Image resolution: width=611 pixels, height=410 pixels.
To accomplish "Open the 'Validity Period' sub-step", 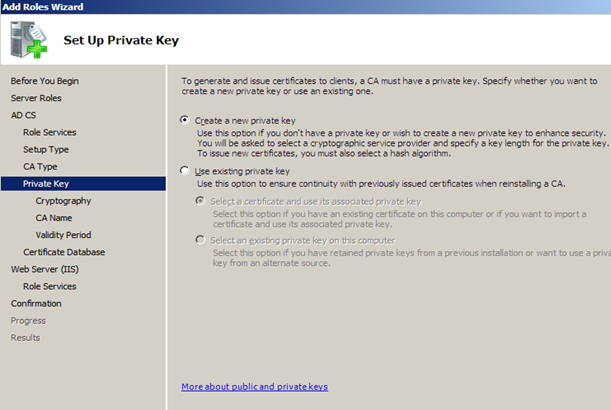I will pos(64,235).
